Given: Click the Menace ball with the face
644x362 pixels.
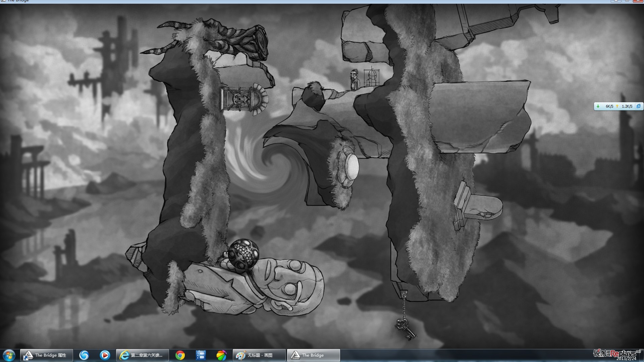Looking at the screenshot, I should click(x=244, y=255).
